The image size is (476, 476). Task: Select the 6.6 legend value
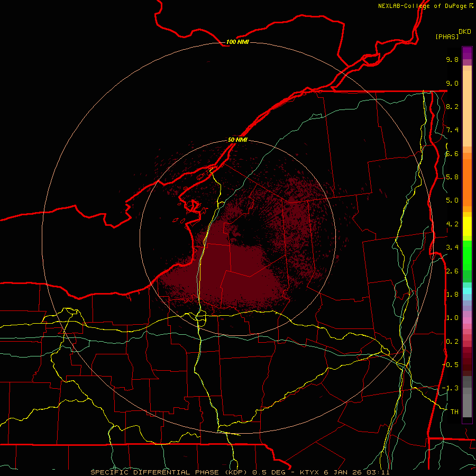452,153
